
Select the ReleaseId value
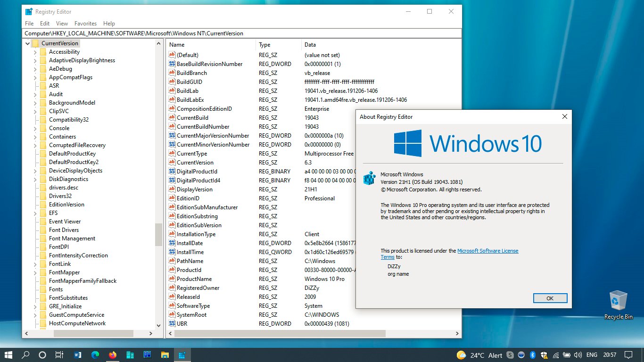tap(188, 297)
